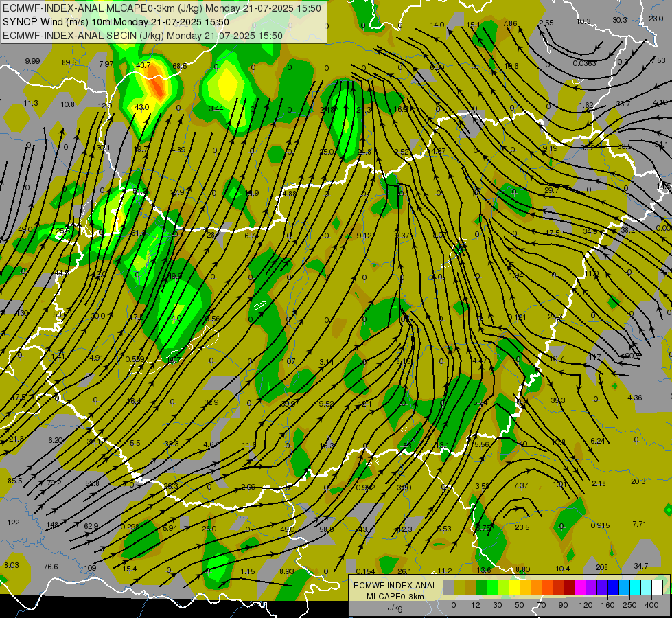This screenshot has width=672, height=618.
Task: Click the legend tick label '250'
Action: 629,605
